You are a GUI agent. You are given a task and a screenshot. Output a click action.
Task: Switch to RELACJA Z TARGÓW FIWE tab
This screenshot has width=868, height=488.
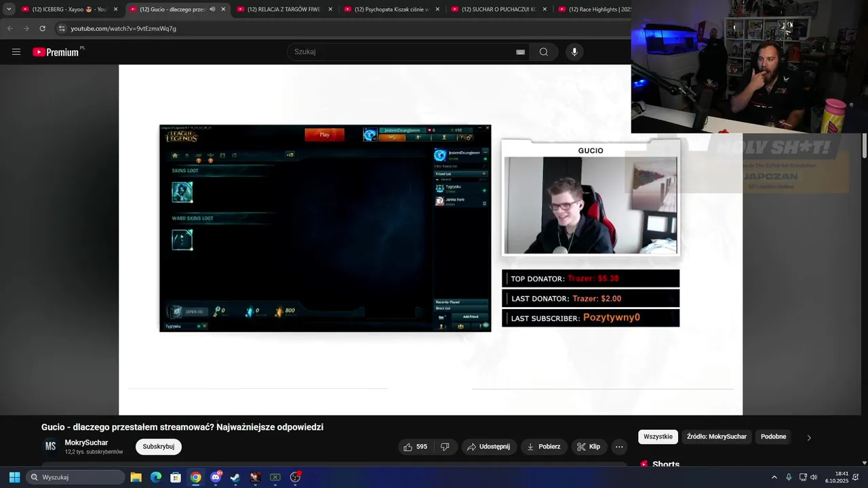(283, 9)
